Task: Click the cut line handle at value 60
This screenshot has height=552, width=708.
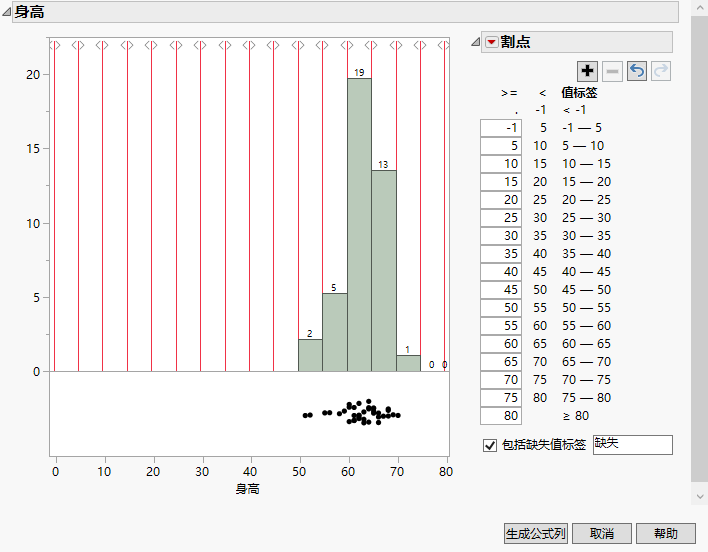Action: [x=347, y=45]
